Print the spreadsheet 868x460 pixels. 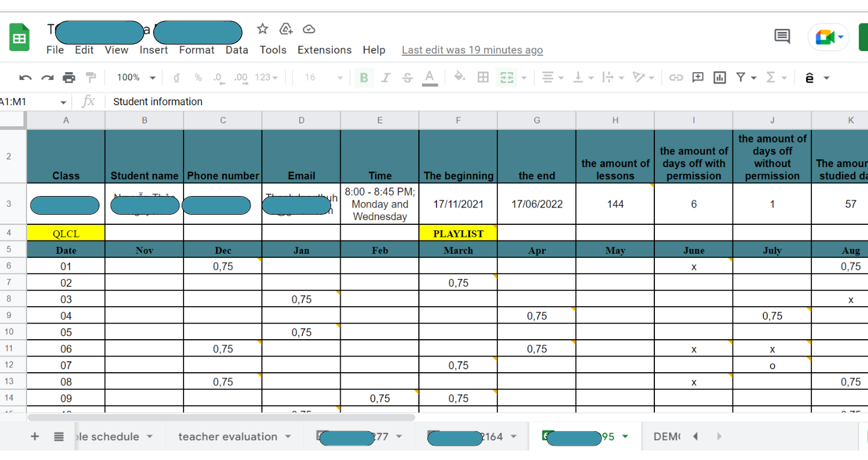69,78
